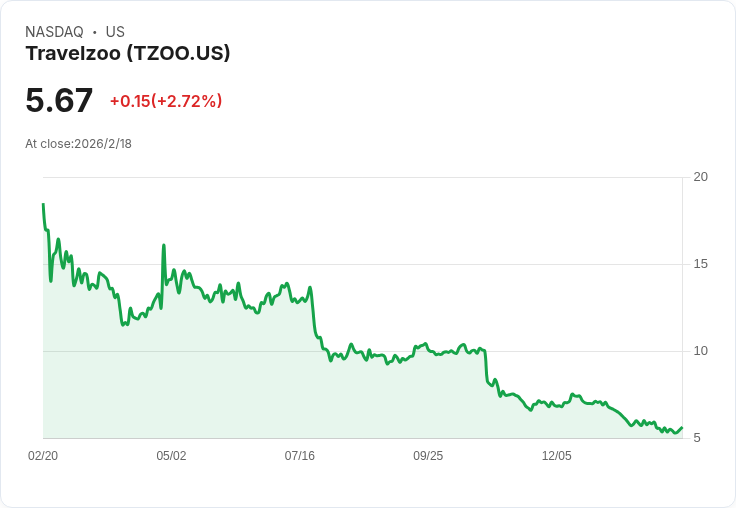Click the sharp price spike near 05/02

[x=163, y=245]
